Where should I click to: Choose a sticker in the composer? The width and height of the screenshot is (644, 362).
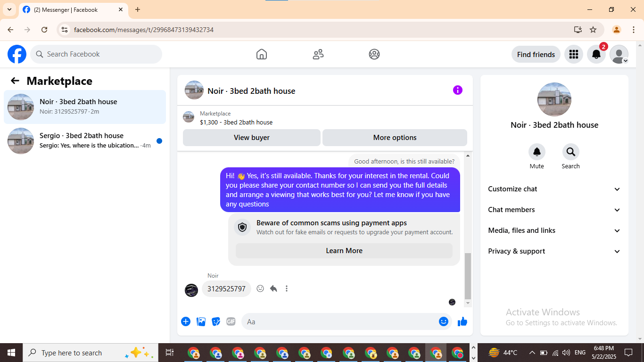[216, 321]
